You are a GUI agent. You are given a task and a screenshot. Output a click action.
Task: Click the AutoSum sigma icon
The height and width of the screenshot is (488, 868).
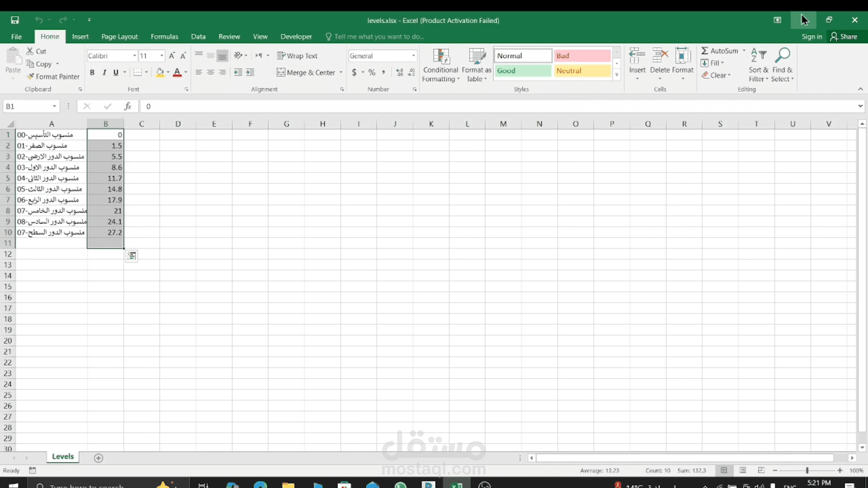pos(705,51)
